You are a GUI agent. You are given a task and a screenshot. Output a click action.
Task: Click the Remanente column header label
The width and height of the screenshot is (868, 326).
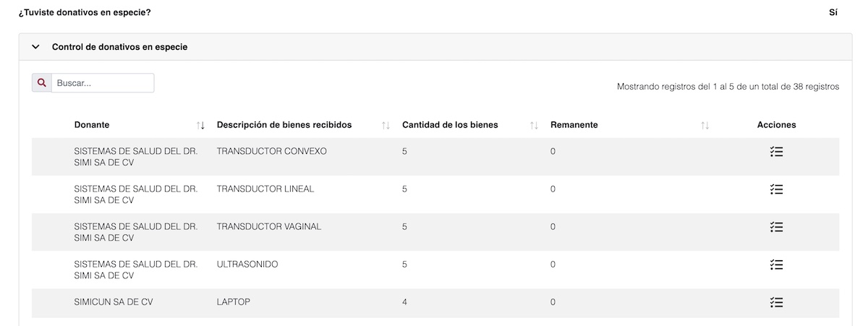click(574, 125)
